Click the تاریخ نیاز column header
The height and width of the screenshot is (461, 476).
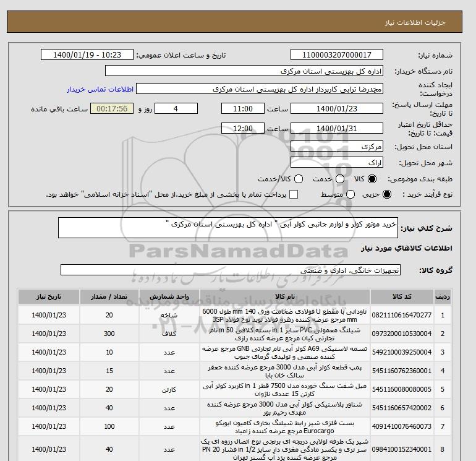click(x=49, y=296)
